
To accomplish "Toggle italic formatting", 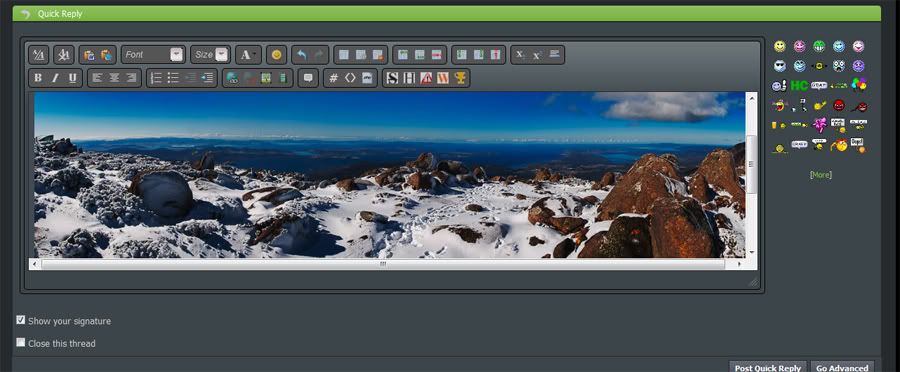I will click(x=55, y=78).
